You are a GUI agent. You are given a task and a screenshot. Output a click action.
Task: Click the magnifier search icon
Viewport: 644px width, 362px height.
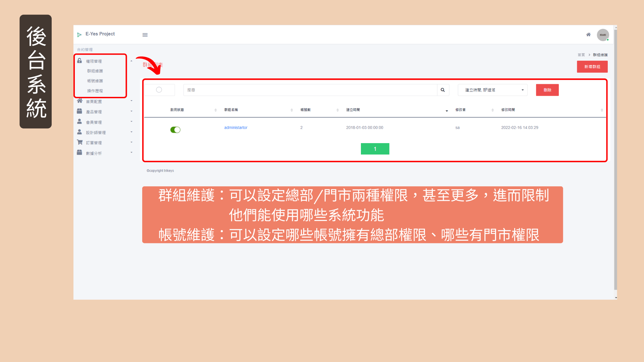[x=443, y=90]
